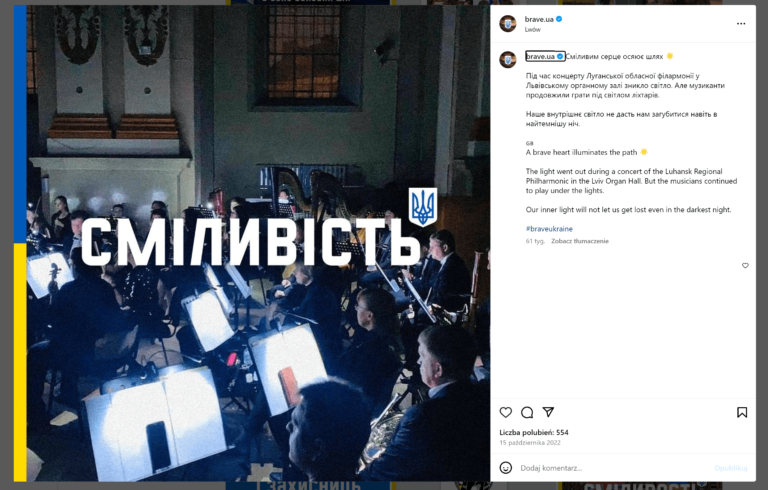The image size is (768, 490).
Task: Like the post with the heart icon
Action: pos(505,413)
